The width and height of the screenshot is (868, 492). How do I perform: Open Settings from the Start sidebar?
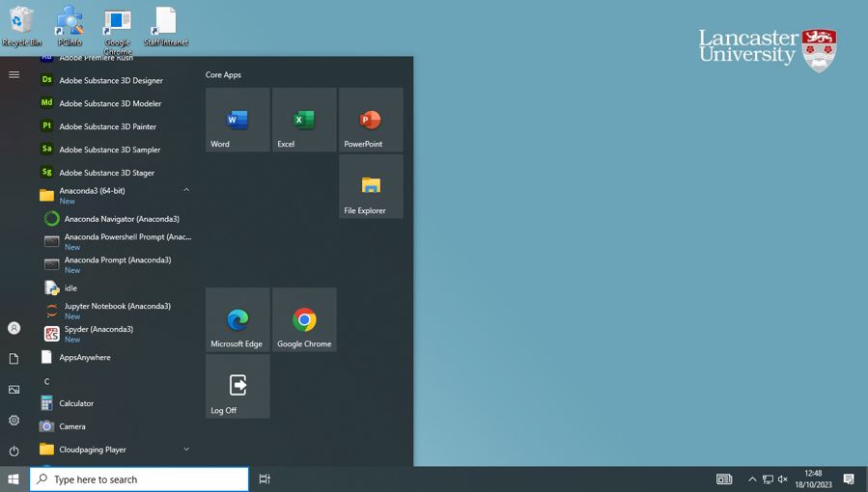click(x=14, y=421)
